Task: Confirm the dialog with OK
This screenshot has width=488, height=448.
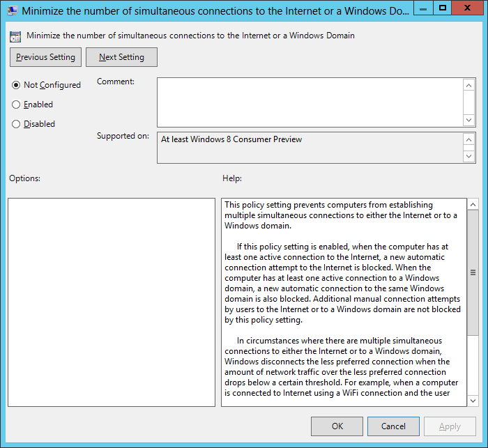Action: 337,426
